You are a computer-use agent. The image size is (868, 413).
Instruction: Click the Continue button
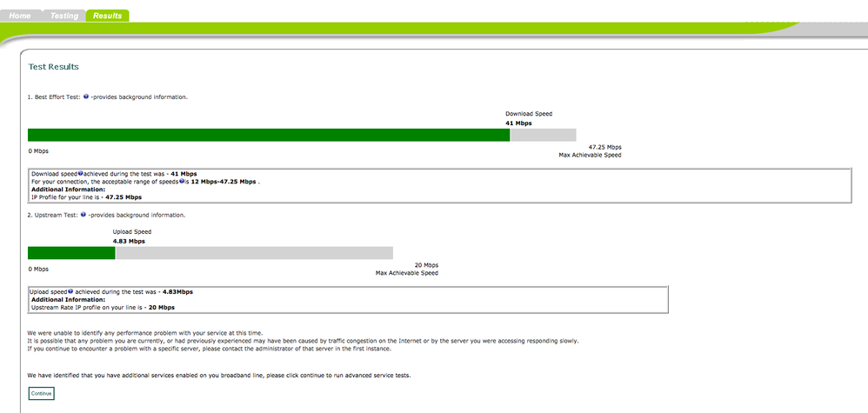pyautogui.click(x=42, y=394)
